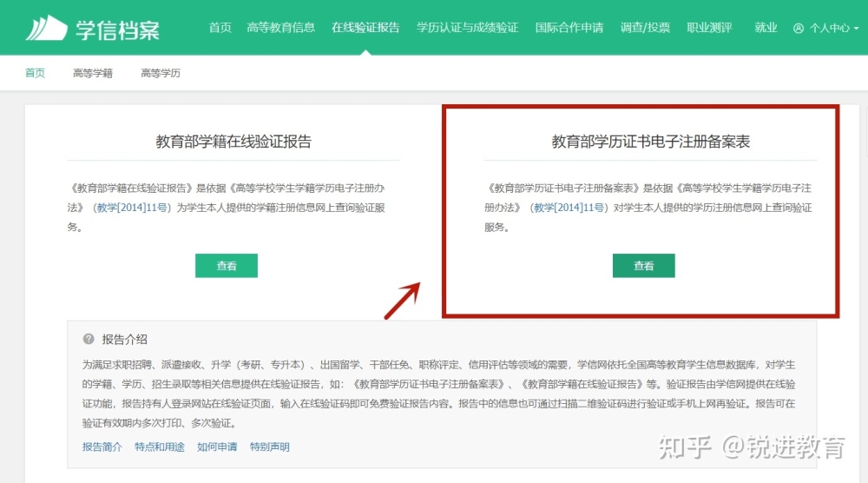This screenshot has width=868, height=483.
Task: Go to 国际合作申请 in navigation
Action: pyautogui.click(x=569, y=28)
